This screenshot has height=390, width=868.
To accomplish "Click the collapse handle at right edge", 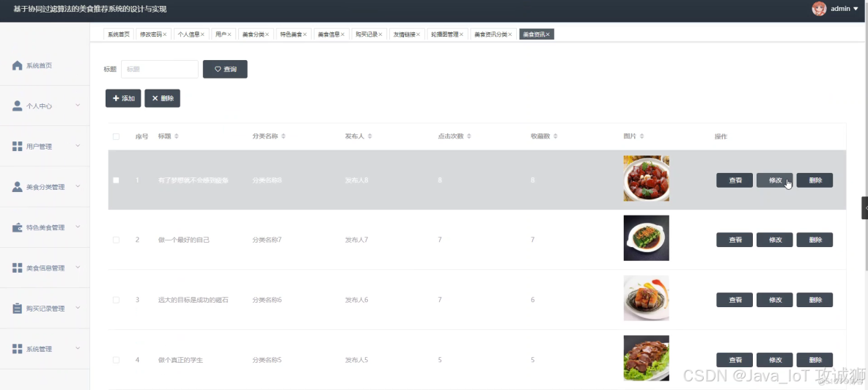I will 864,207.
